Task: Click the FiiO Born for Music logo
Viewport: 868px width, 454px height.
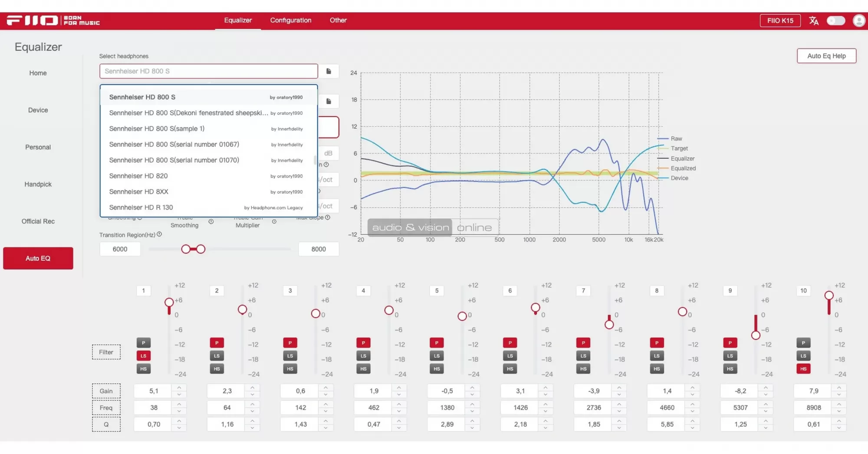Action: [53, 20]
